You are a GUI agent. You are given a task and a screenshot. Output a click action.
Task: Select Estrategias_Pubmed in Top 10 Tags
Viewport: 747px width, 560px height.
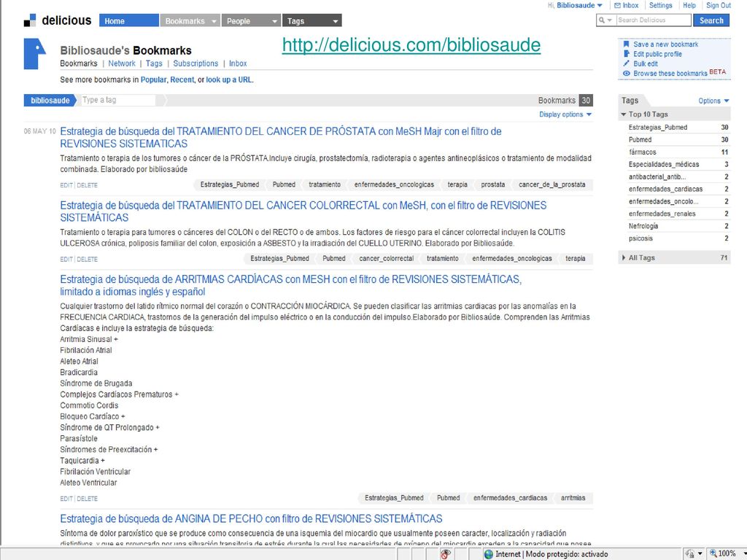657,127
